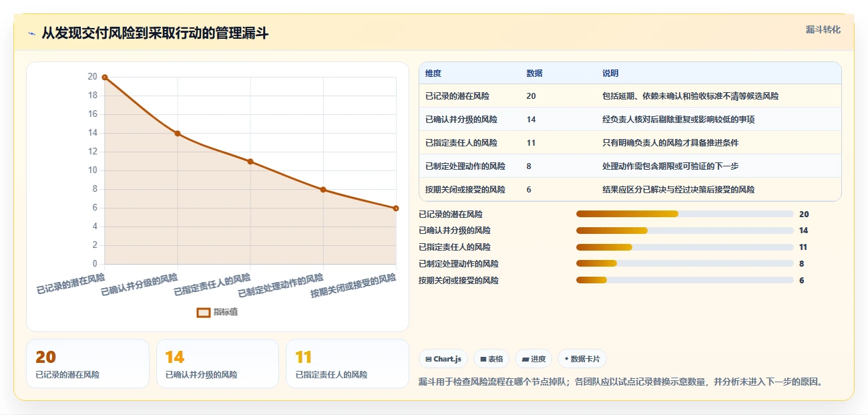Click the progress list label 已制定处理动作的风险
The image size is (868, 415).
[x=459, y=264]
